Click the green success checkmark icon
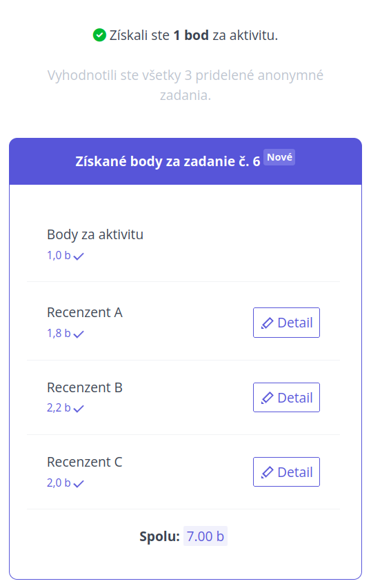The width and height of the screenshot is (371, 588). [99, 35]
